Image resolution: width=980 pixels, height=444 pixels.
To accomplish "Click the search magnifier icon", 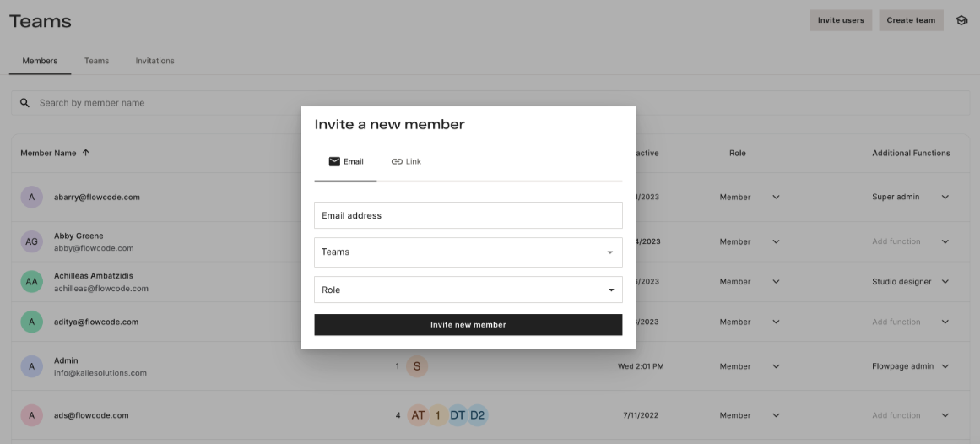I will point(25,103).
